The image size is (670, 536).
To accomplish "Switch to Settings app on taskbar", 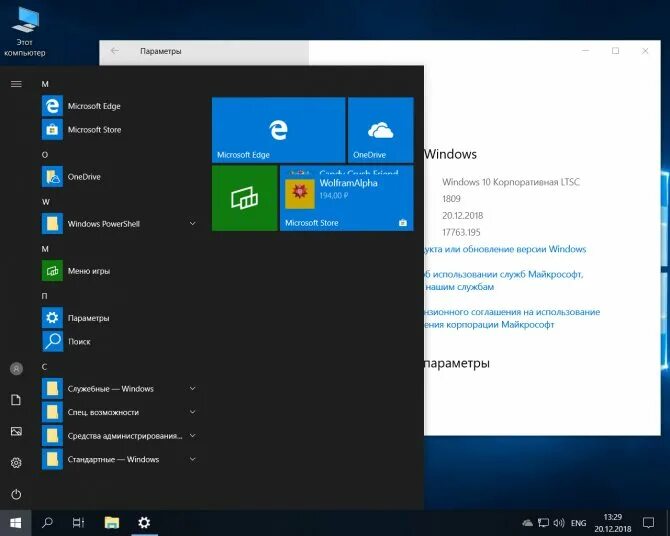I will click(x=144, y=522).
